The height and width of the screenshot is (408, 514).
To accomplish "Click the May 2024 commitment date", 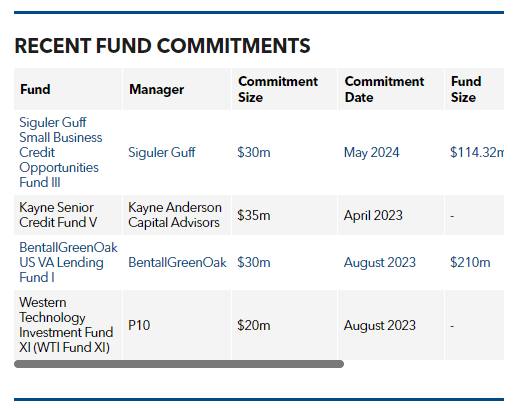I will click(371, 152).
